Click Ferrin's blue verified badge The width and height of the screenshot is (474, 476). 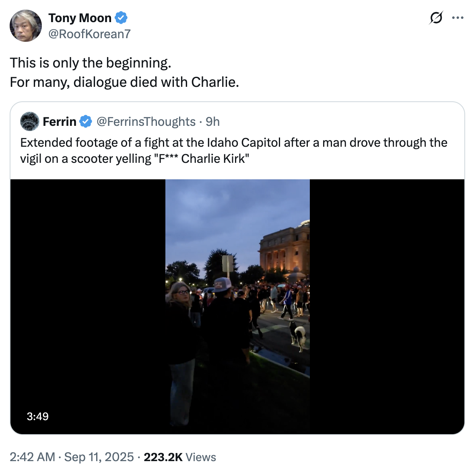pyautogui.click(x=85, y=121)
